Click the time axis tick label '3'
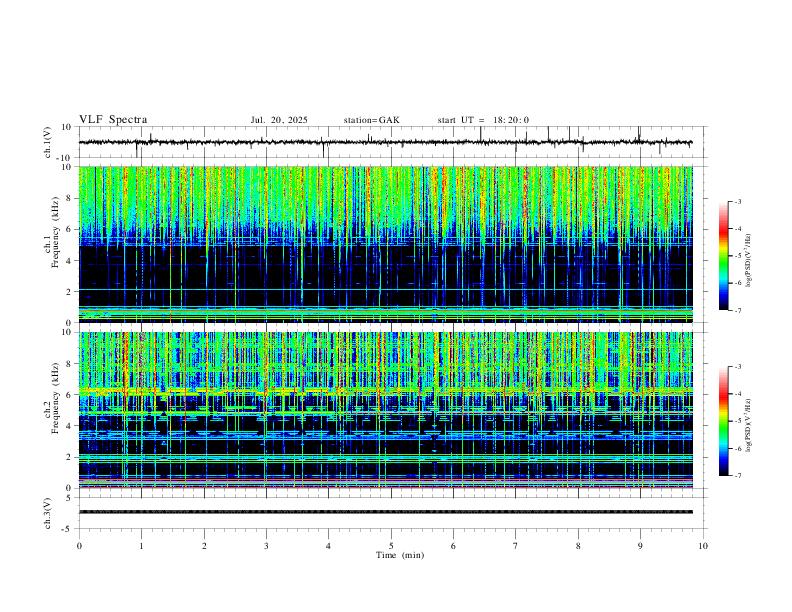Image resolution: width=792 pixels, height=612 pixels. pos(266,546)
